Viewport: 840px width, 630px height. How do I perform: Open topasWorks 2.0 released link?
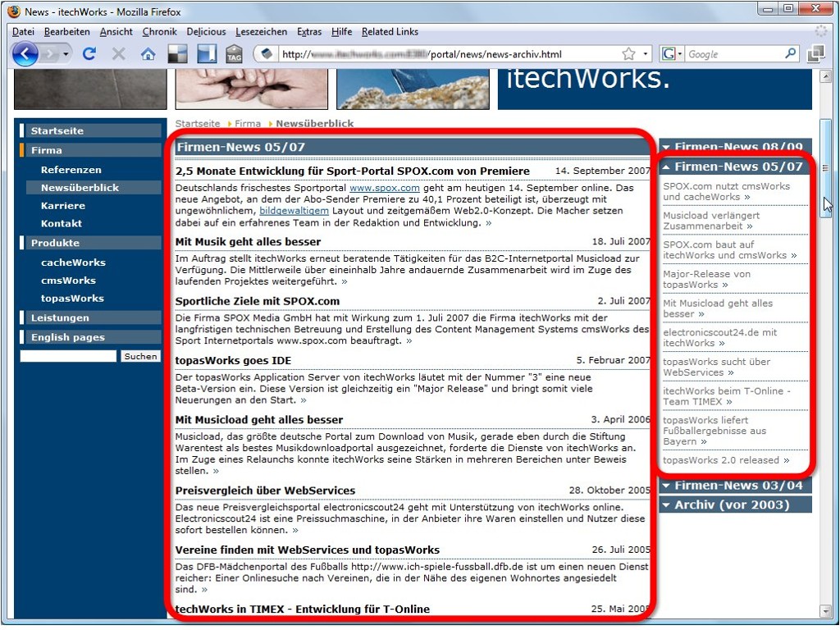pyautogui.click(x=726, y=460)
